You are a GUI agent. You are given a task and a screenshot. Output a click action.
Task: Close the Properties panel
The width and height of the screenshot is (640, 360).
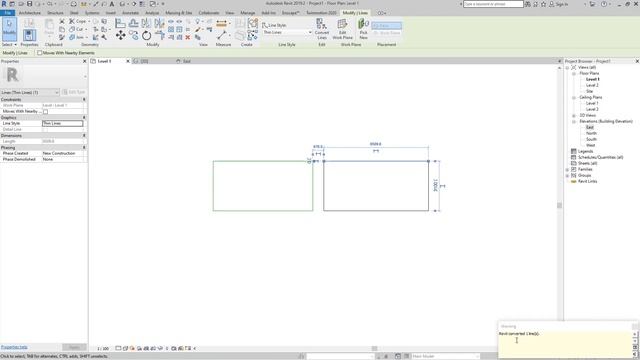click(x=84, y=61)
